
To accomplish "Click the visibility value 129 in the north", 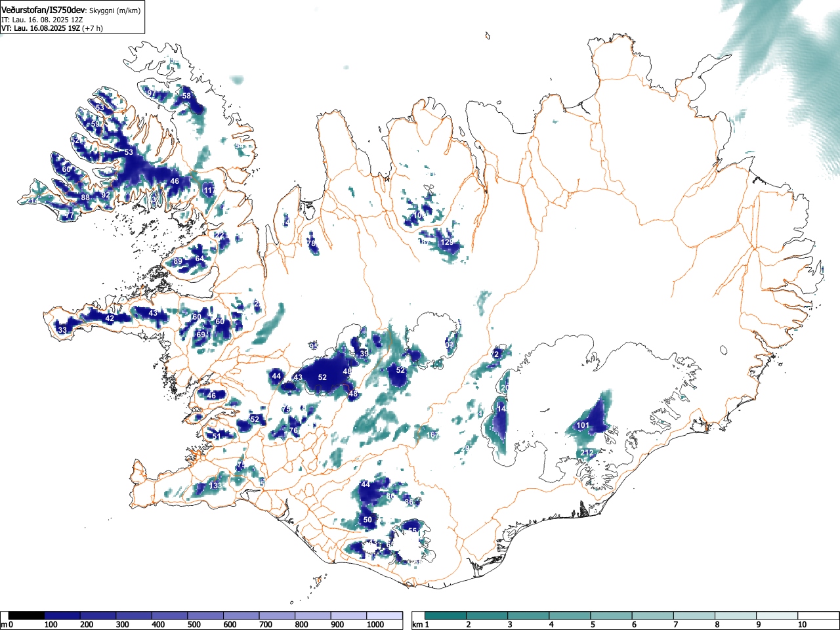I will [447, 243].
